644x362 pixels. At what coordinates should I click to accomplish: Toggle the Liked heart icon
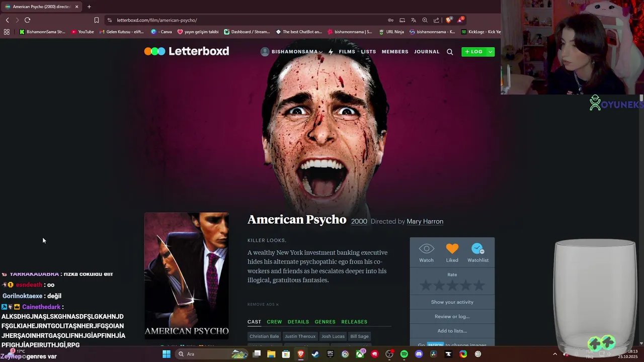pos(452,253)
